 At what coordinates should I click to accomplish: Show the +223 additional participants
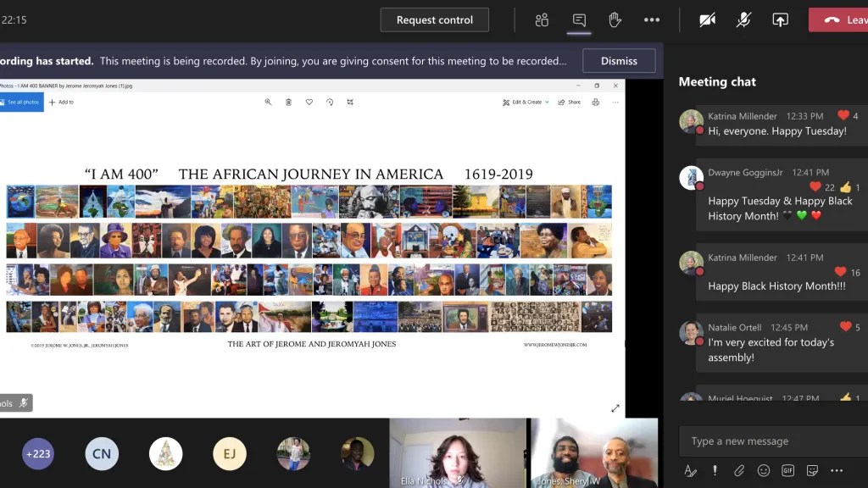pyautogui.click(x=37, y=454)
